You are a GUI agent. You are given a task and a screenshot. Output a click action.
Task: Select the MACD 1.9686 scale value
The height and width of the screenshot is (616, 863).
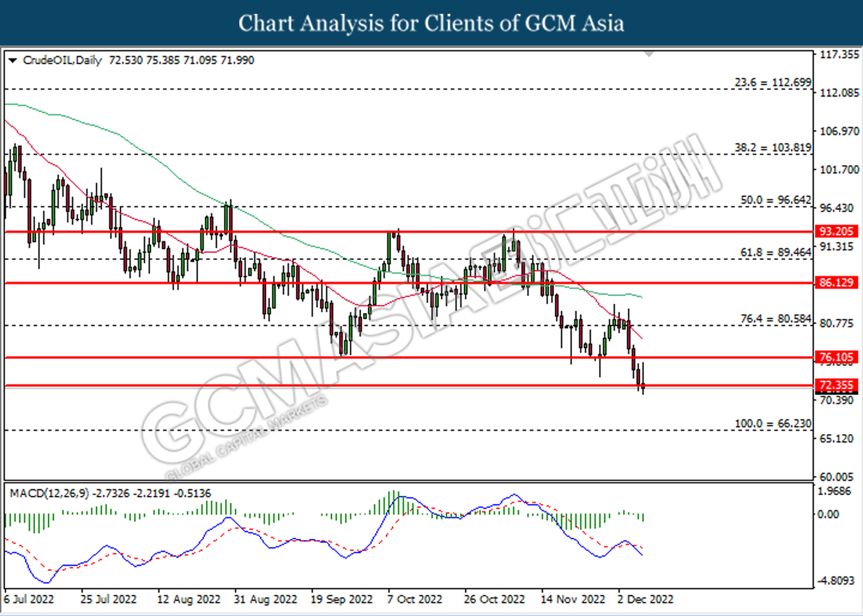tap(834, 491)
